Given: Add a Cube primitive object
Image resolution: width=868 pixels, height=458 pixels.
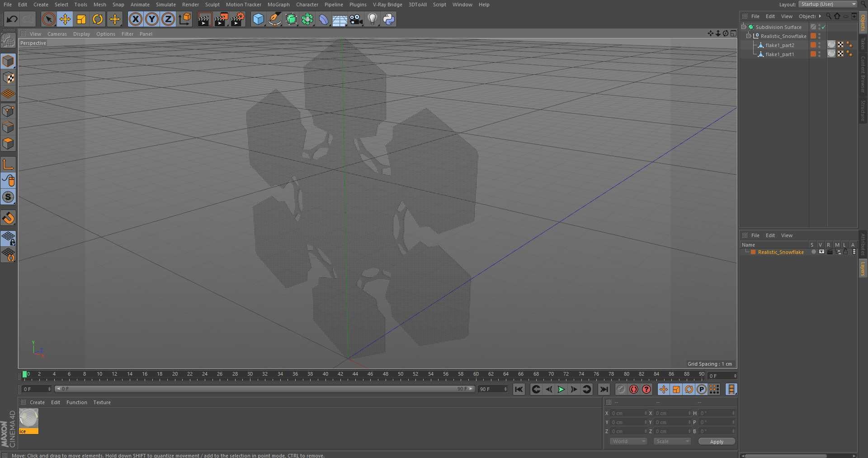Looking at the screenshot, I should [x=258, y=19].
